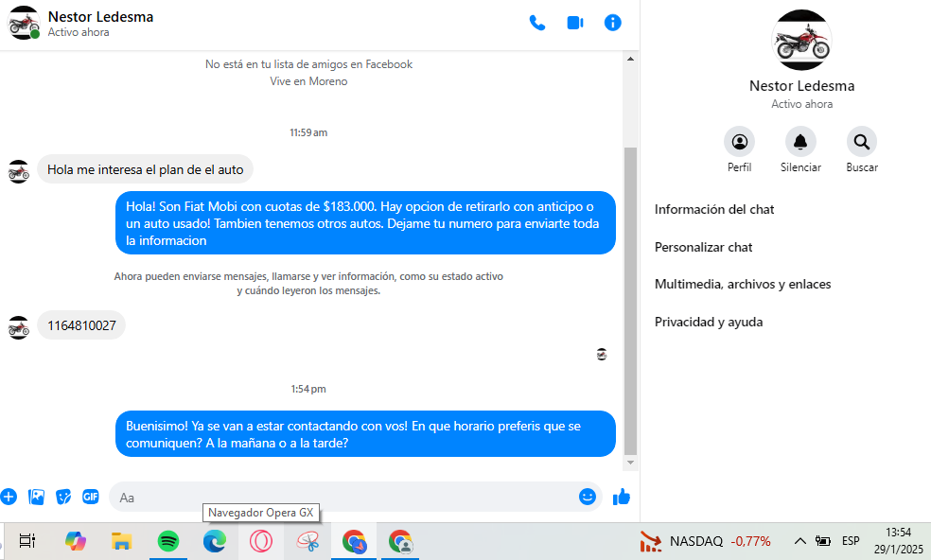Open the GIF picker
931x560 pixels.
tap(90, 497)
